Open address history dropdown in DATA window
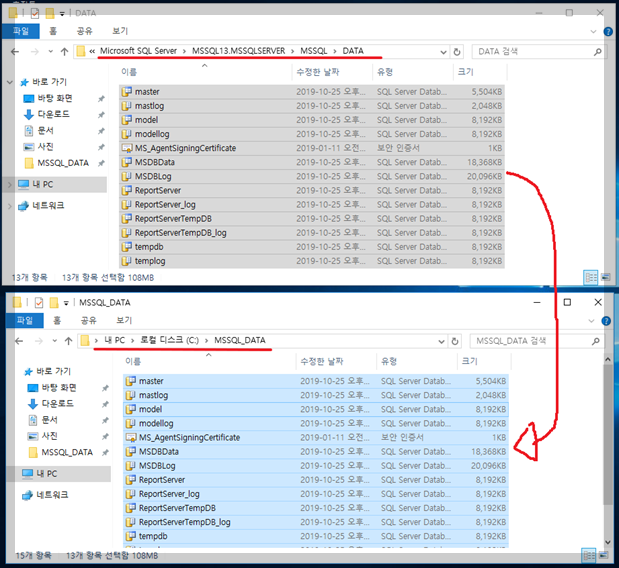619x568 pixels. 443,52
